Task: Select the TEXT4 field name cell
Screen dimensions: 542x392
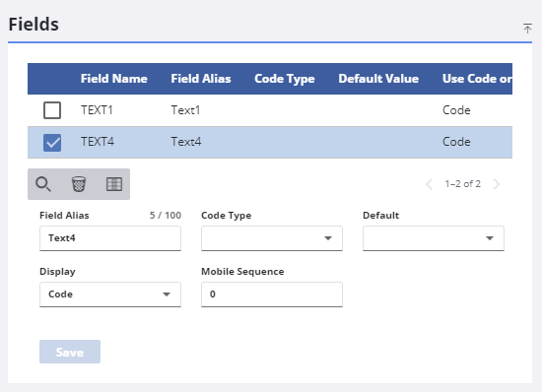Action: point(98,142)
